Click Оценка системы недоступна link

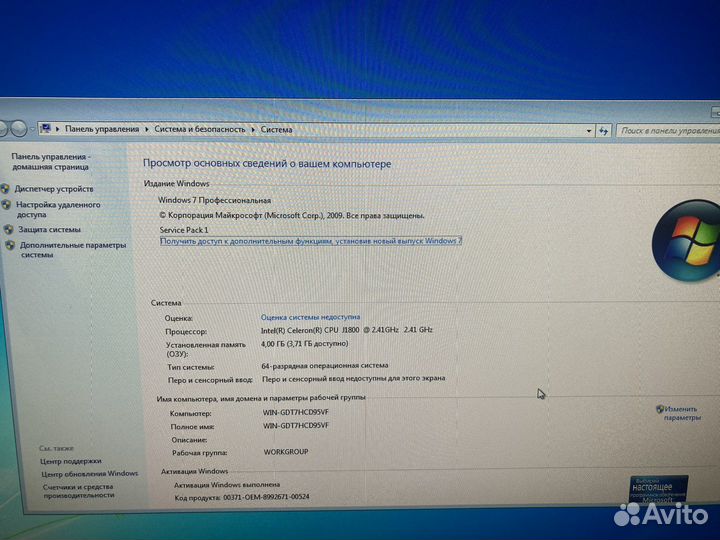point(310,317)
